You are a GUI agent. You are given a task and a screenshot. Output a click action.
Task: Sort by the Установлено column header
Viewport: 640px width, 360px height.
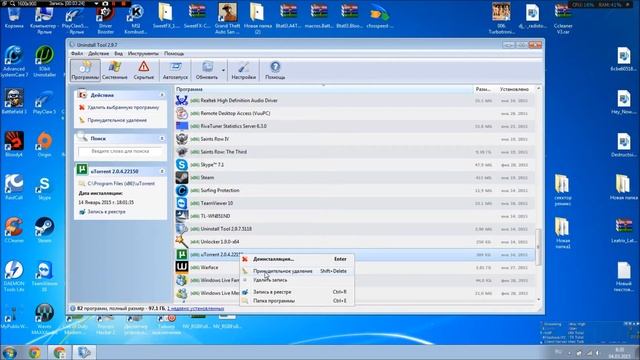[514, 89]
